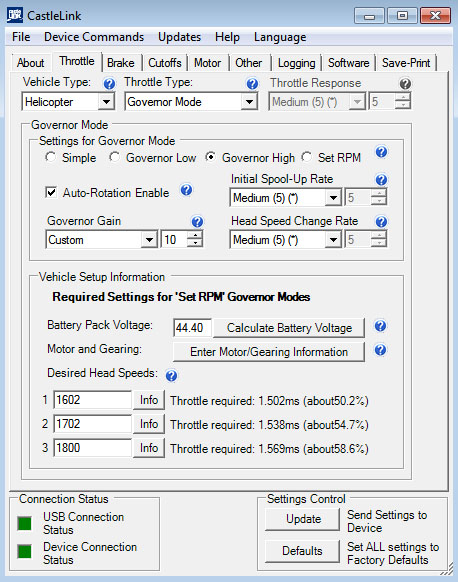Open help for Battery Pack Voltage
The width and height of the screenshot is (458, 582).
click(380, 326)
